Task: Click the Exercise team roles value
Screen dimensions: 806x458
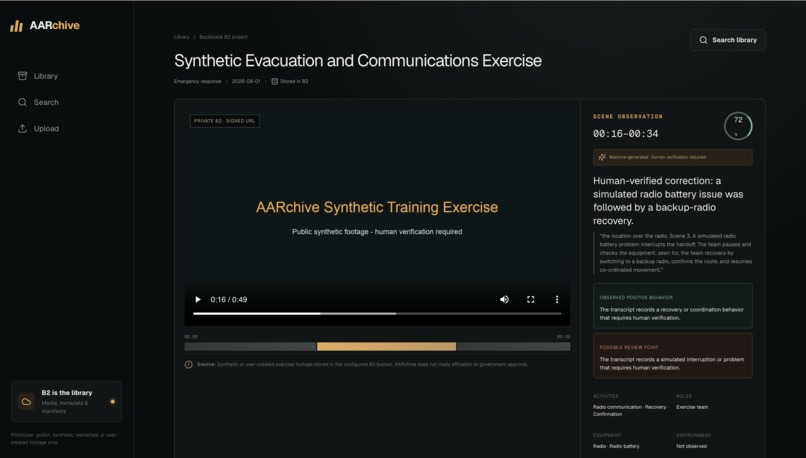Action: coord(692,407)
